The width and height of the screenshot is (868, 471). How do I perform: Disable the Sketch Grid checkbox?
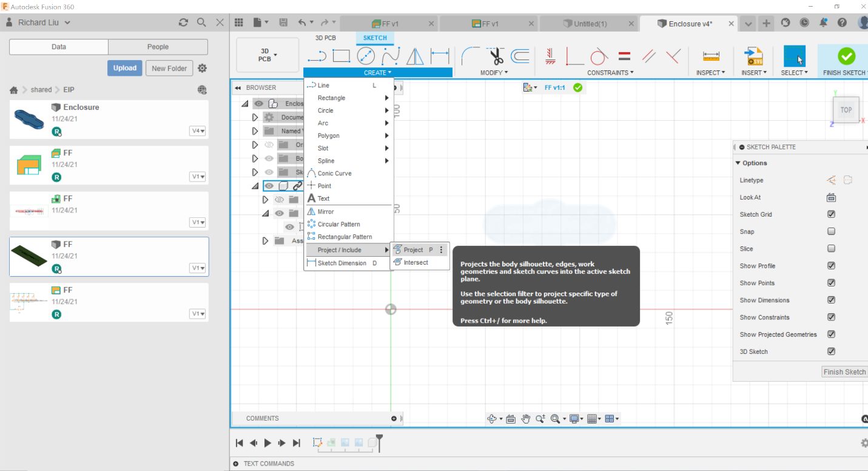(x=831, y=214)
